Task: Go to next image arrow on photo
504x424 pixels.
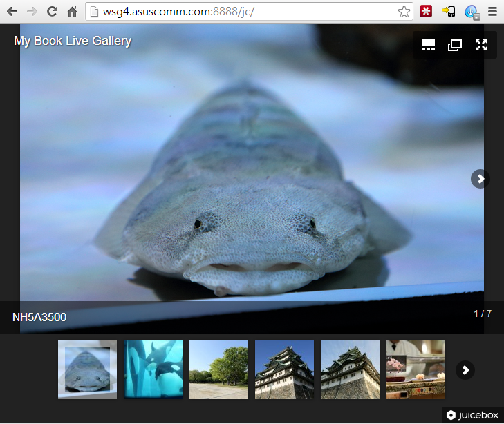Action: pyautogui.click(x=480, y=179)
